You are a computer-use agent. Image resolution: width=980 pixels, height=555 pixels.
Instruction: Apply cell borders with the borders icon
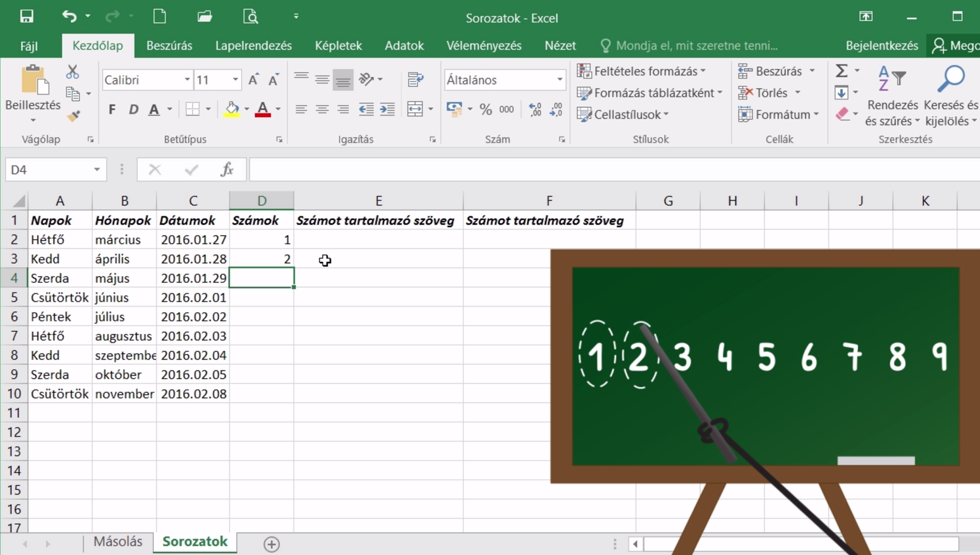click(192, 109)
